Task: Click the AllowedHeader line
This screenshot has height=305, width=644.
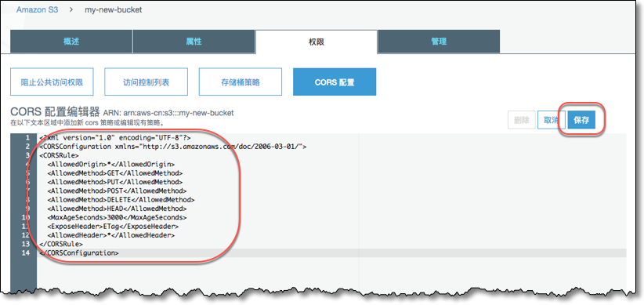Action: pyautogui.click(x=111, y=235)
